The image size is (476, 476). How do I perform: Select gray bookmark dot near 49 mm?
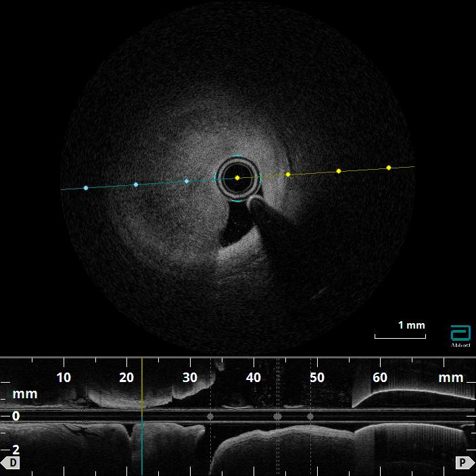(310, 416)
